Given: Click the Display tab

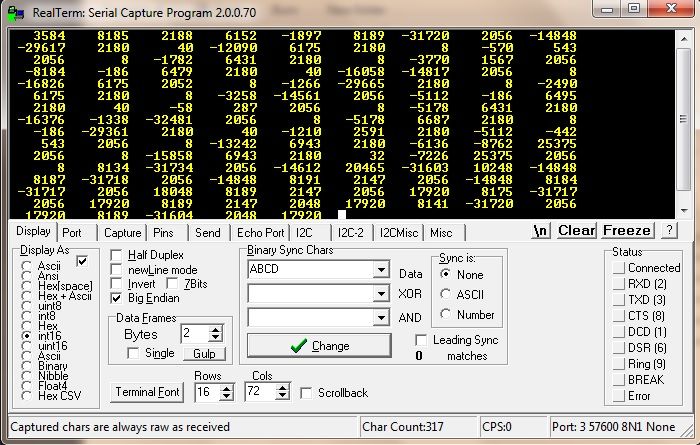Looking at the screenshot, I should click(33, 231).
